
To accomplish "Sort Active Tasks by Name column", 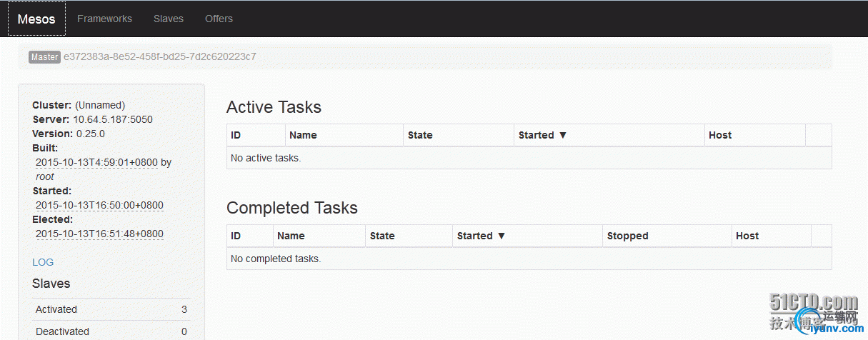I will [344, 135].
